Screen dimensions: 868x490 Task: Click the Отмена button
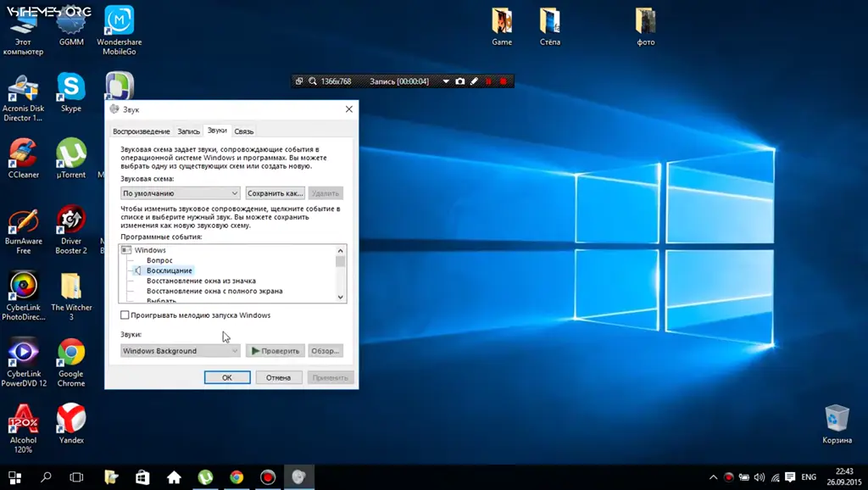[x=278, y=377]
